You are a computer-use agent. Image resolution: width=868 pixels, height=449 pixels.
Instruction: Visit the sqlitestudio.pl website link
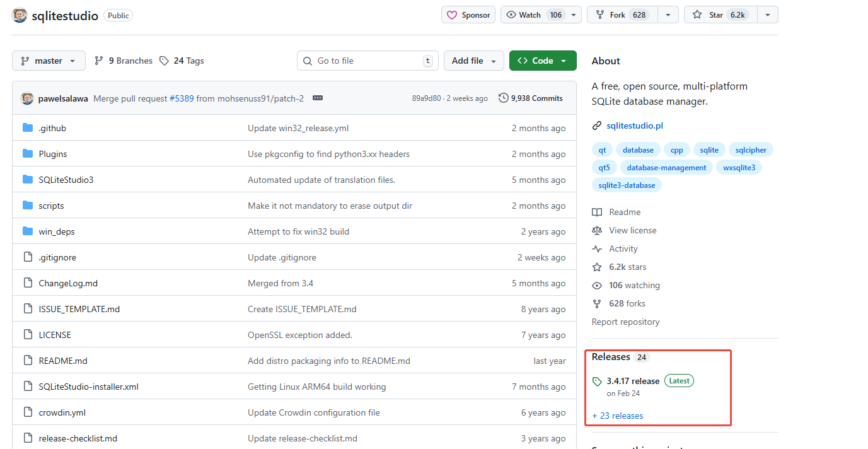[635, 126]
